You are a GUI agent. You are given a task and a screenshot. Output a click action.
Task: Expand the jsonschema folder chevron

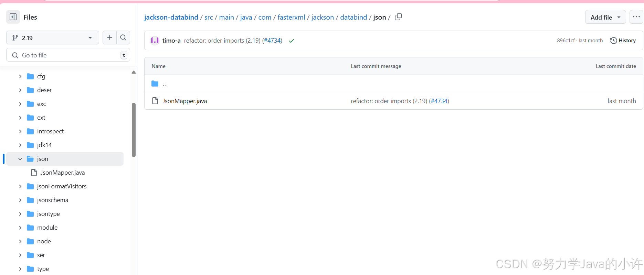[20, 200]
